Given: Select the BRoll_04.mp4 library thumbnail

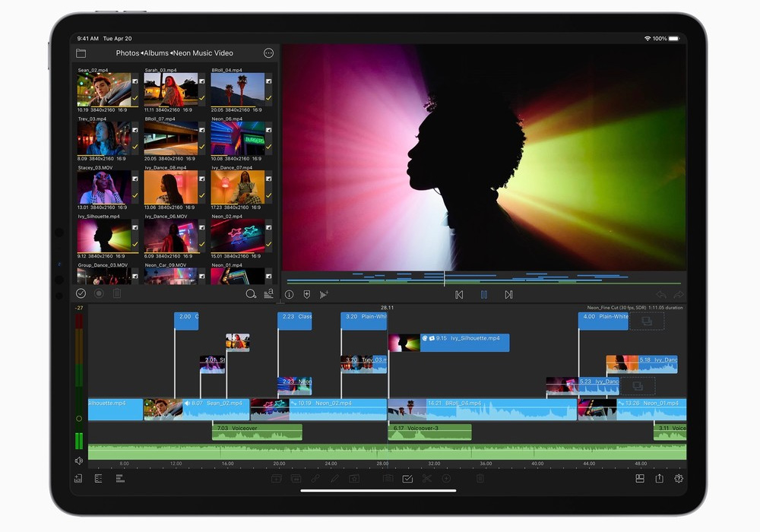Looking at the screenshot, I should click(x=237, y=90).
